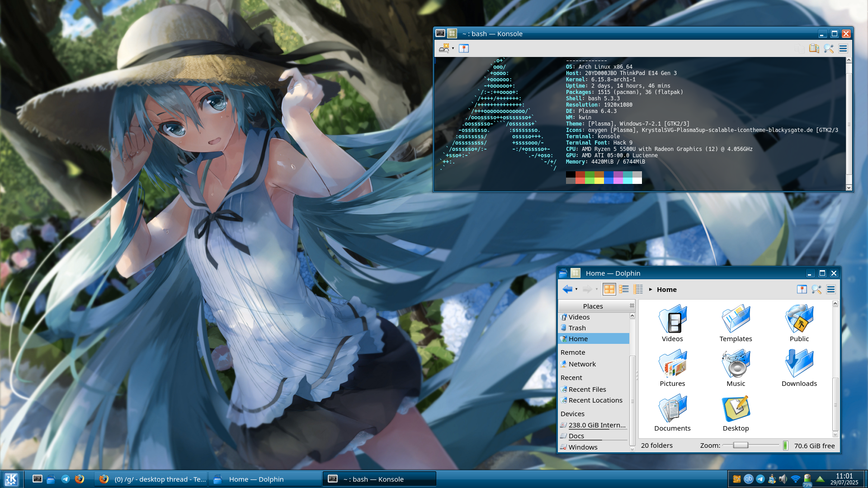Open Recent Files in Places
868x488 pixels.
pos(594,389)
